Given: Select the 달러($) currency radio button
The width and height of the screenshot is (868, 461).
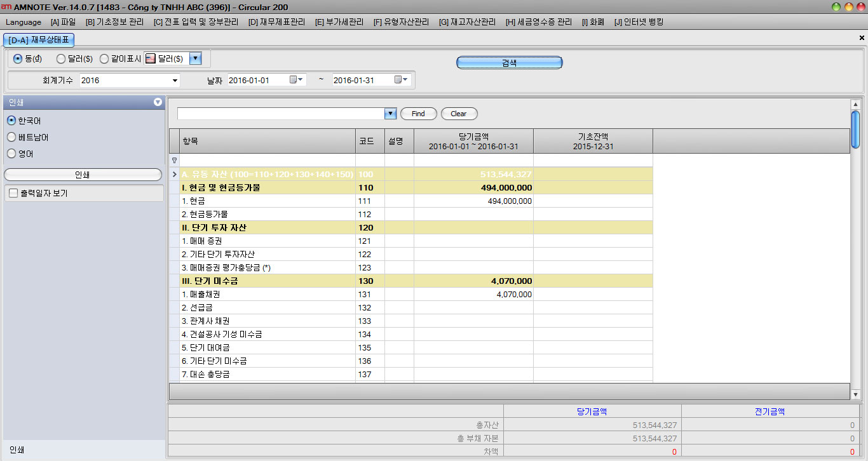Looking at the screenshot, I should pos(61,59).
